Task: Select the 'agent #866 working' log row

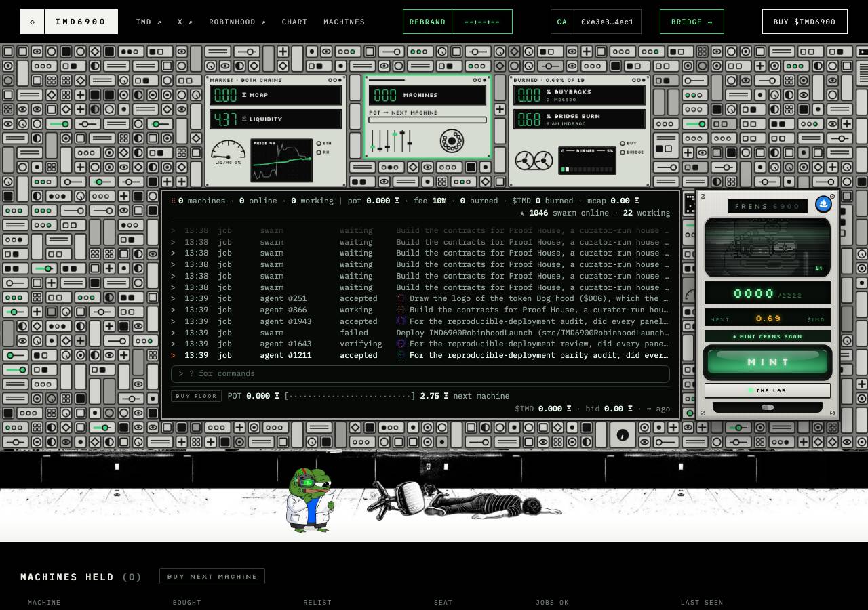Action: pos(420,310)
